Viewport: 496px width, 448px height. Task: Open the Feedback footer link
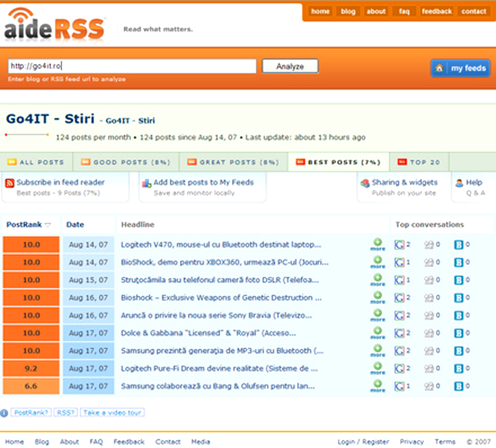(129, 441)
